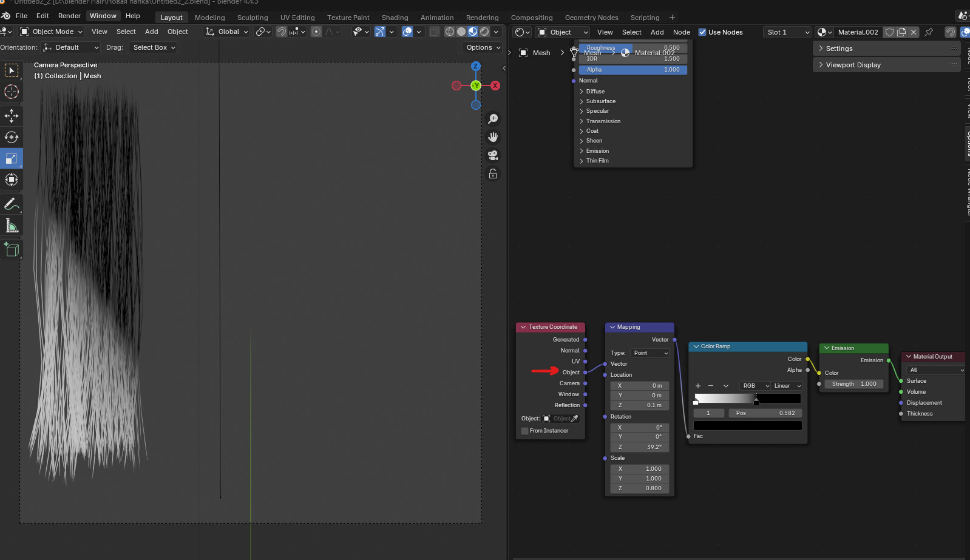
Task: Open the Color Ramp Linear interpolation dropdown
Action: pyautogui.click(x=787, y=386)
